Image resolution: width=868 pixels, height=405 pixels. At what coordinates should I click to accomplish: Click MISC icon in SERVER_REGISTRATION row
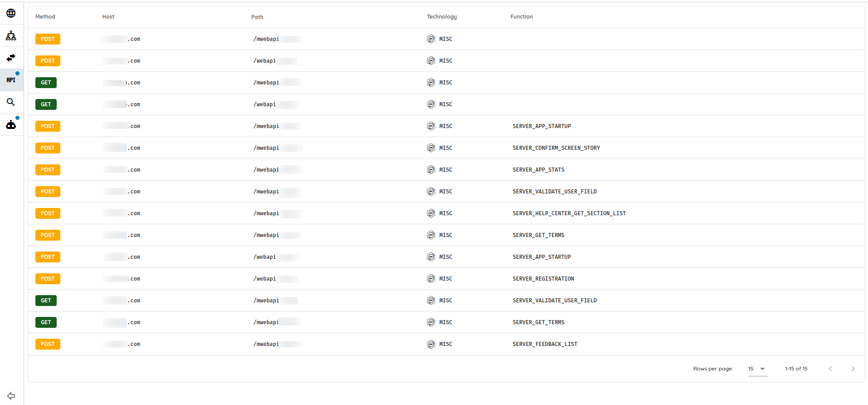(x=431, y=279)
